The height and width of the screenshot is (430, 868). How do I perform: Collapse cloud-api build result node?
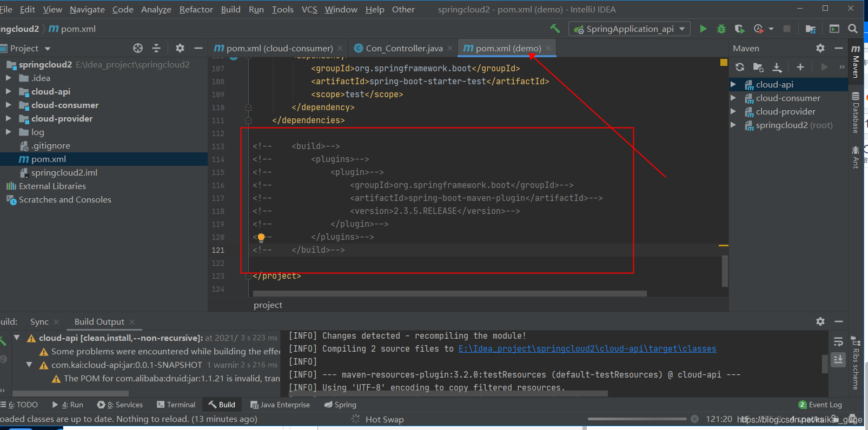pos(17,338)
